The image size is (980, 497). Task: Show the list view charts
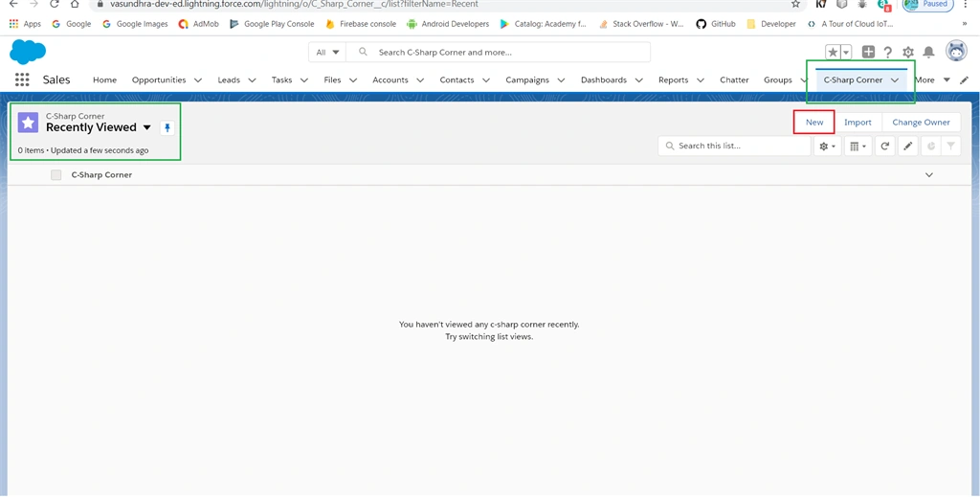(x=931, y=146)
